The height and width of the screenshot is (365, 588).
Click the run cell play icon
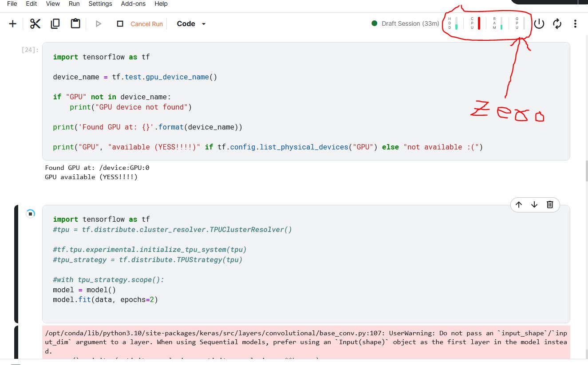point(99,24)
